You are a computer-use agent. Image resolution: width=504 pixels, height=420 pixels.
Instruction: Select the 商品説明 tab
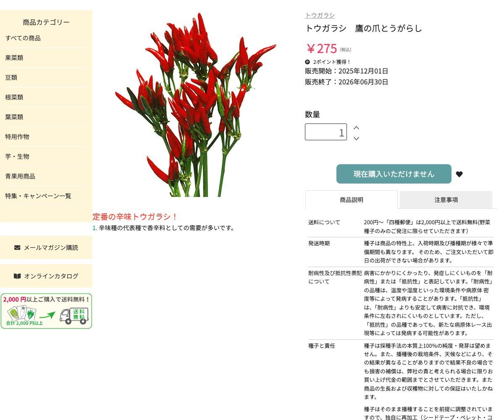[x=351, y=200]
